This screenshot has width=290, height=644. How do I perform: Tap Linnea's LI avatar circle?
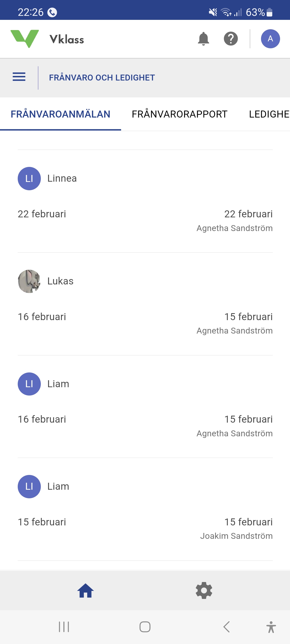(29, 179)
